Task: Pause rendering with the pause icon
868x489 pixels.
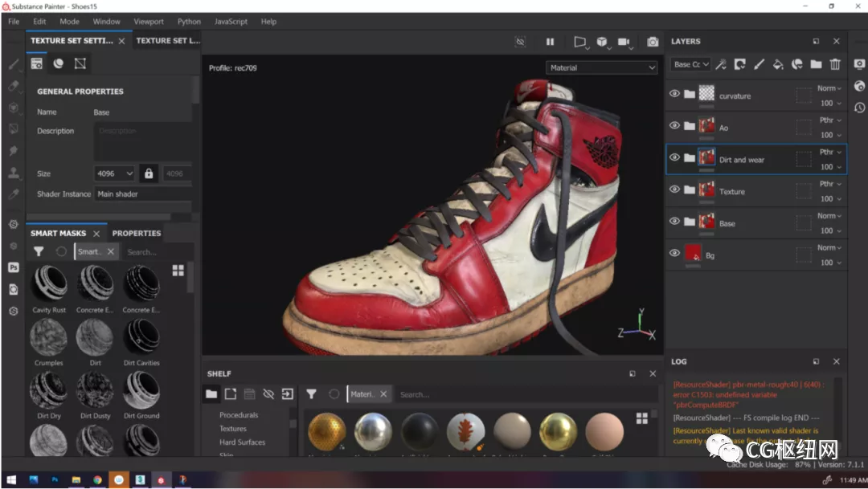Action: click(x=551, y=42)
